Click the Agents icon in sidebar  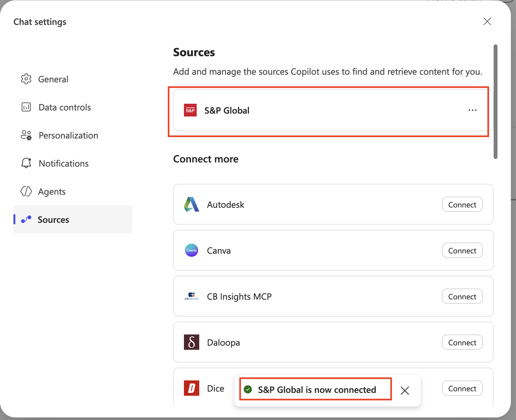tap(26, 191)
